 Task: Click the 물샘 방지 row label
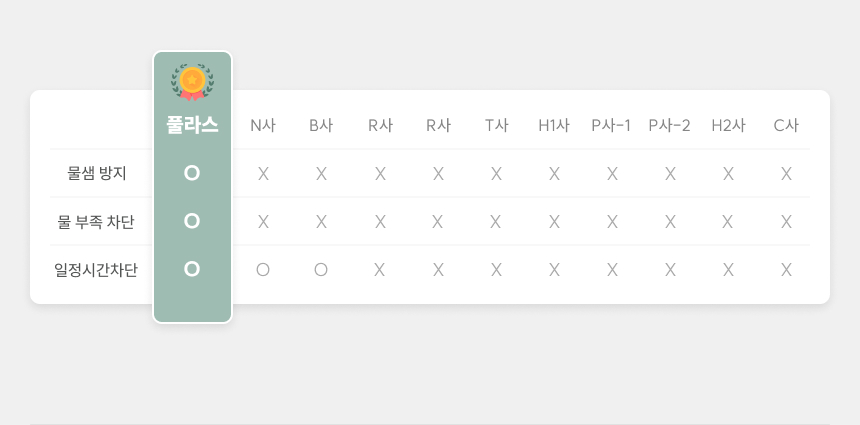pos(97,173)
